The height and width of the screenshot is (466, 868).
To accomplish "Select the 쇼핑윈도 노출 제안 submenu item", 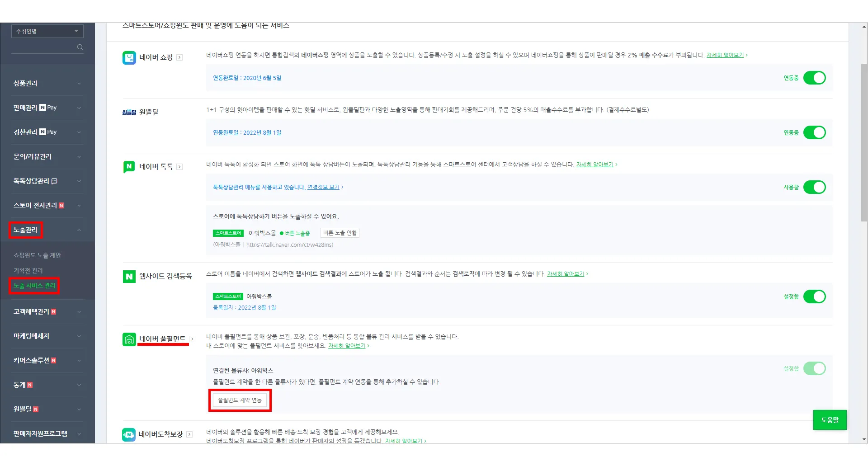I will 37,255.
